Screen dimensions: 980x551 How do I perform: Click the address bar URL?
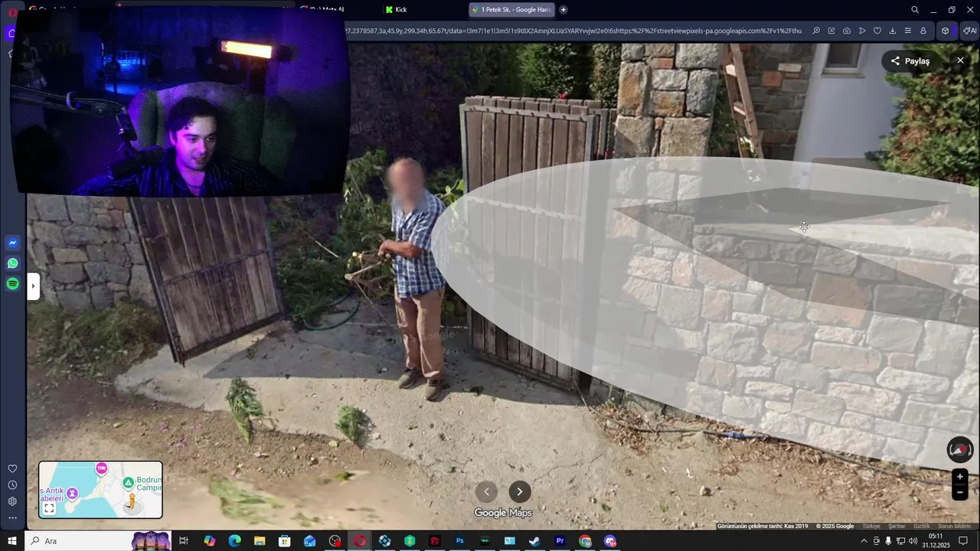574,31
